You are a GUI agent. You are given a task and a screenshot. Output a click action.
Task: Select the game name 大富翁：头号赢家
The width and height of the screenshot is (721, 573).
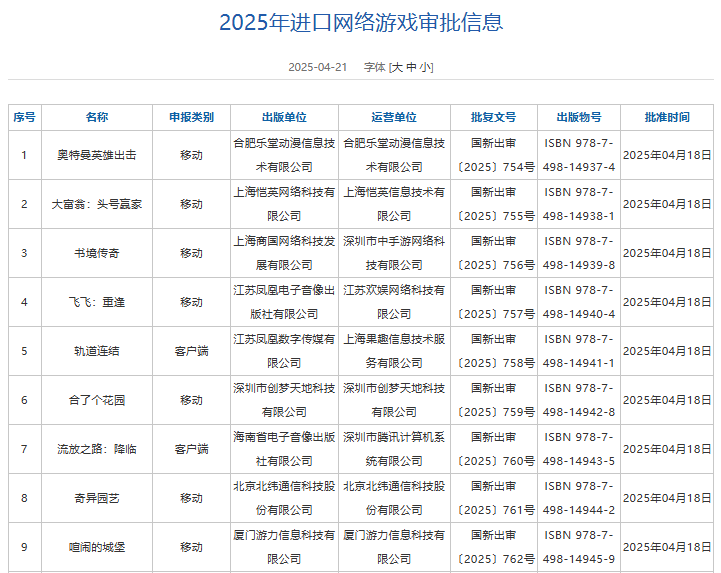97,204
